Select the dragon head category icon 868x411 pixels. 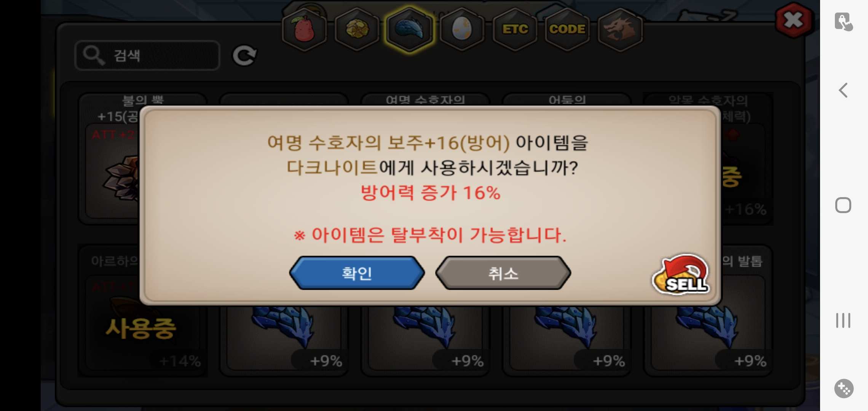coord(620,30)
